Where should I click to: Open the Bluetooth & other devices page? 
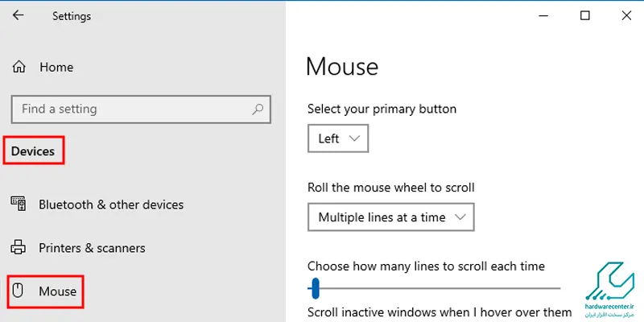(111, 204)
